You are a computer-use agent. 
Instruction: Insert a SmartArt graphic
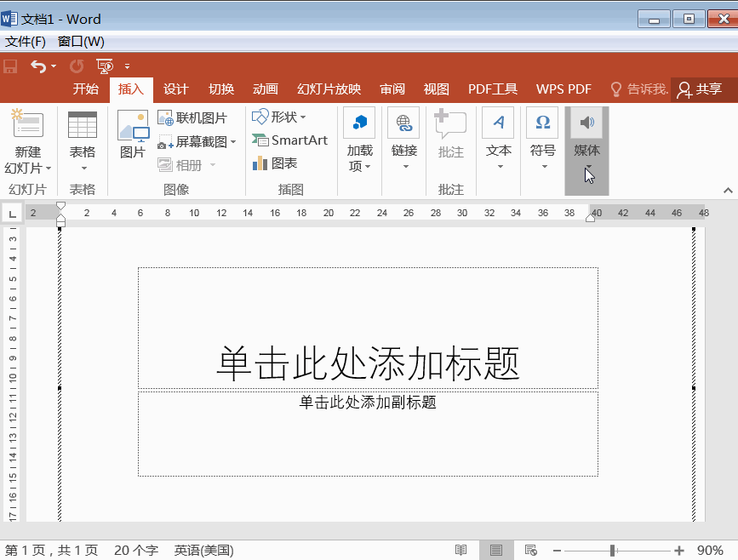pyautogui.click(x=290, y=140)
